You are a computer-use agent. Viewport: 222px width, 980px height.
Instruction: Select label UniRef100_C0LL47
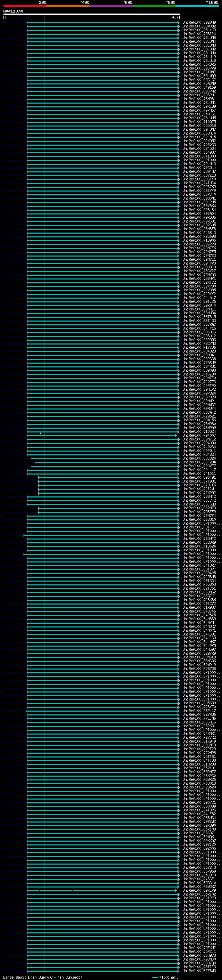click(x=199, y=470)
